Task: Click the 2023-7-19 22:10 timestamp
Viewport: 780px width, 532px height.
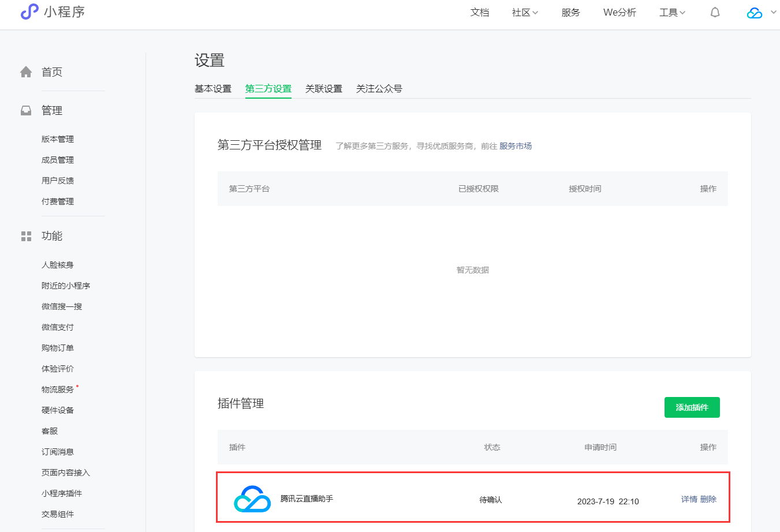Action: click(x=608, y=501)
